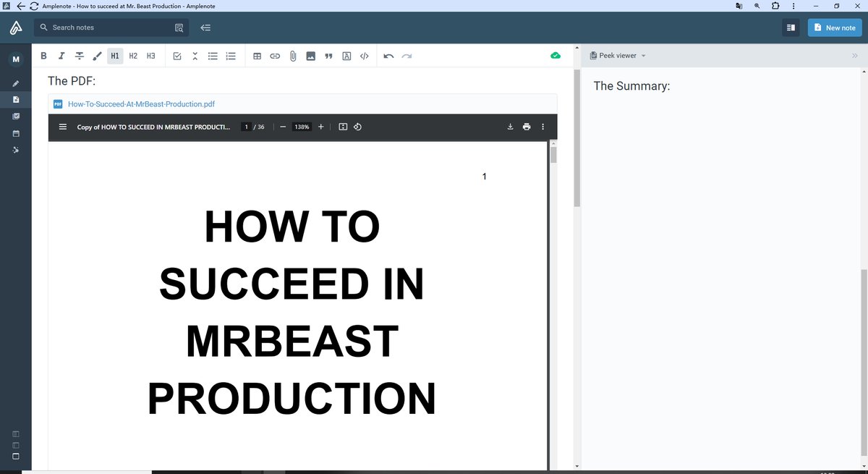Open the graph view sidebar icon
Image resolution: width=868 pixels, height=474 pixels.
coord(16,151)
